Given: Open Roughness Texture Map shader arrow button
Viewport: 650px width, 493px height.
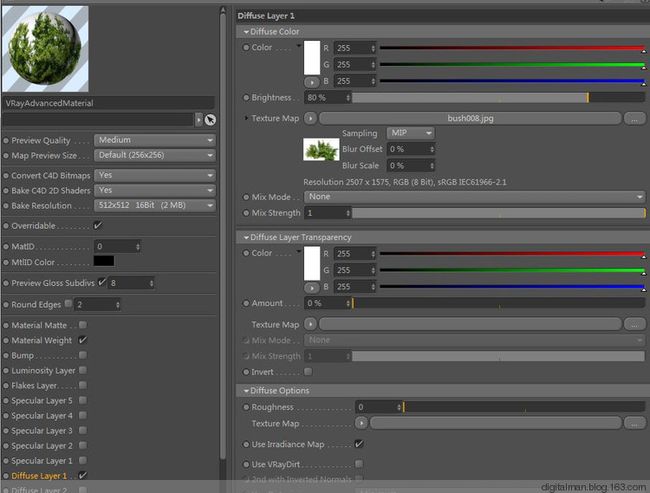Looking at the screenshot, I should 361,423.
